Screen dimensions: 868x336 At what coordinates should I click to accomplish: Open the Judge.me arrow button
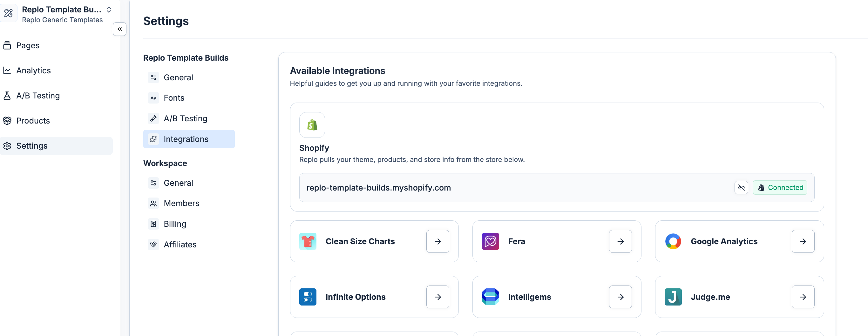pos(803,297)
